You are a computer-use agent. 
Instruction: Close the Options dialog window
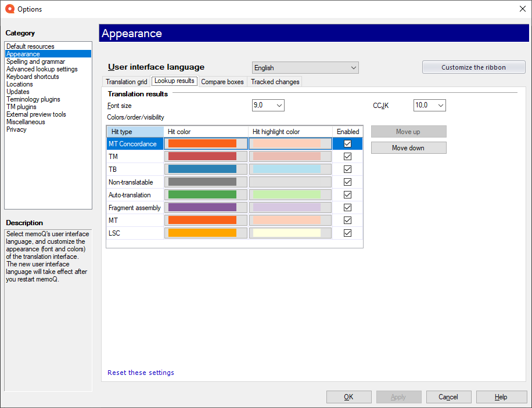(x=523, y=9)
